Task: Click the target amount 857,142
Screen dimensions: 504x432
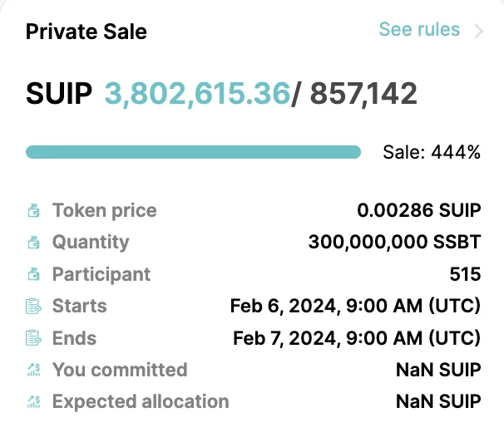Action: 363,94
